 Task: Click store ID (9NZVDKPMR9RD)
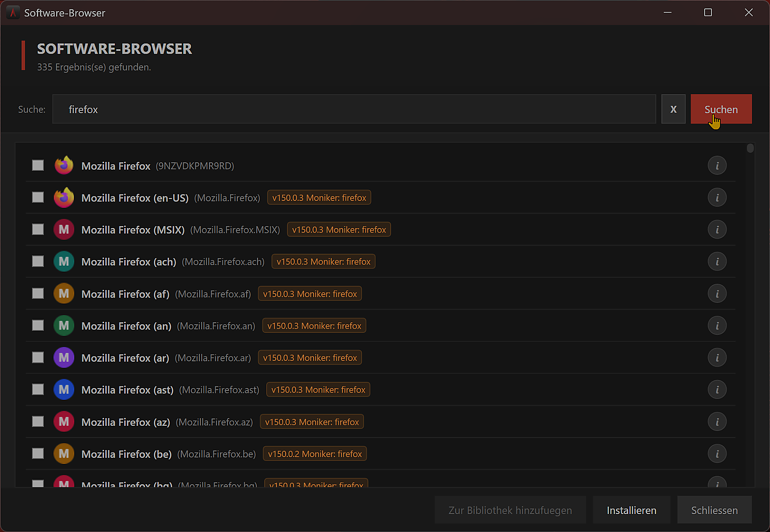(195, 166)
